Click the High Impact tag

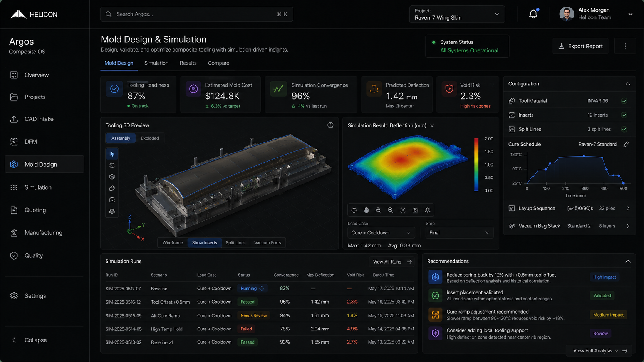pyautogui.click(x=604, y=277)
